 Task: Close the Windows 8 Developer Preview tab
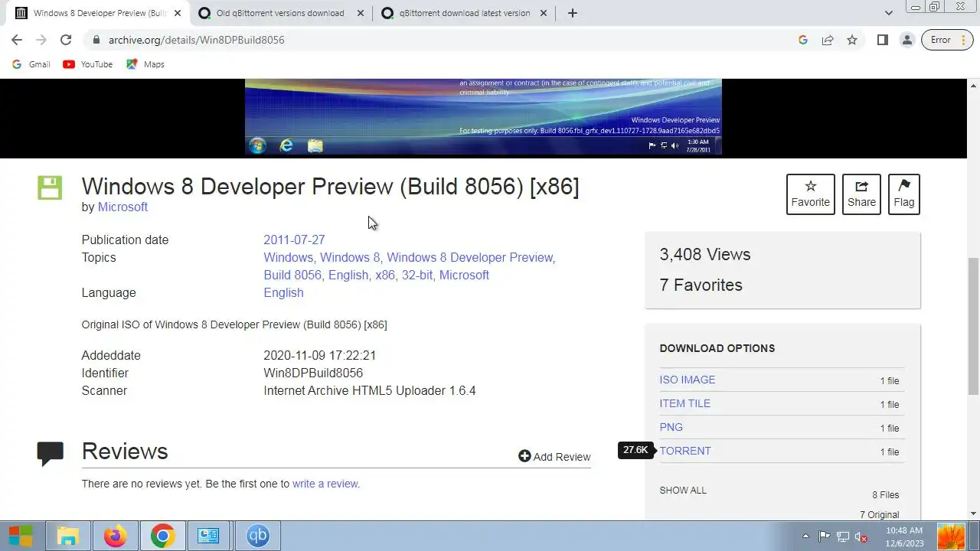[x=178, y=13]
